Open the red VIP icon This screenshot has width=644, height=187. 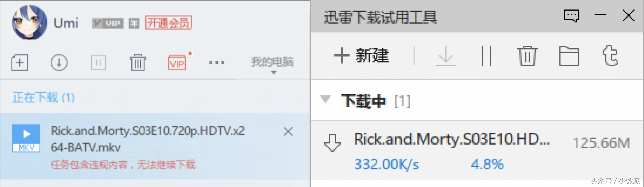click(x=177, y=63)
